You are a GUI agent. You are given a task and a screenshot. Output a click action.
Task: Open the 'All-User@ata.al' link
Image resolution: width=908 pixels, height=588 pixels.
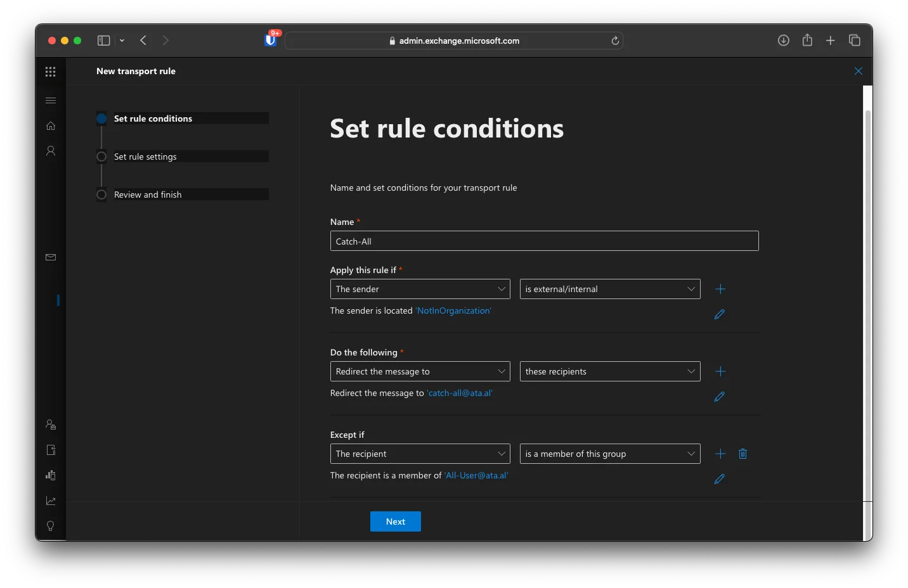point(476,475)
